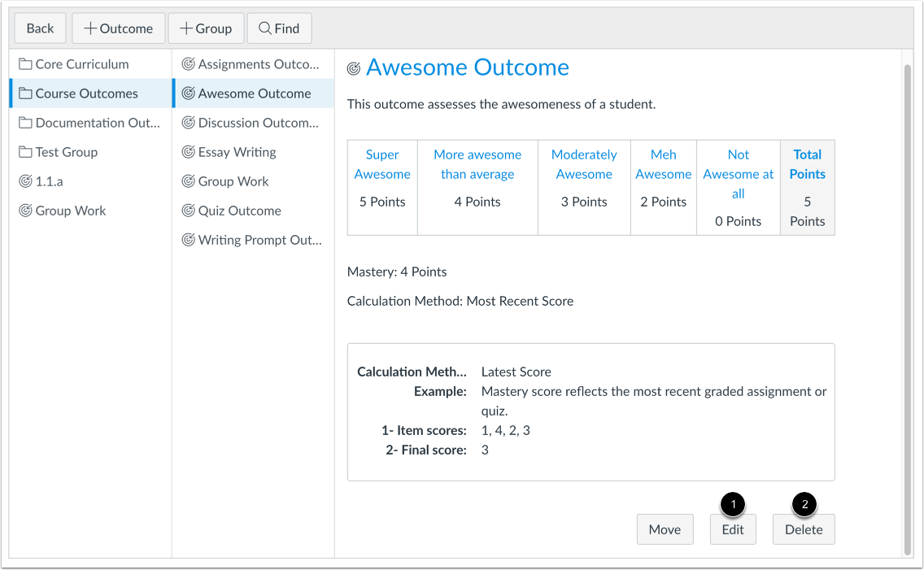Click the Group Work target icon in the first column

25,211
